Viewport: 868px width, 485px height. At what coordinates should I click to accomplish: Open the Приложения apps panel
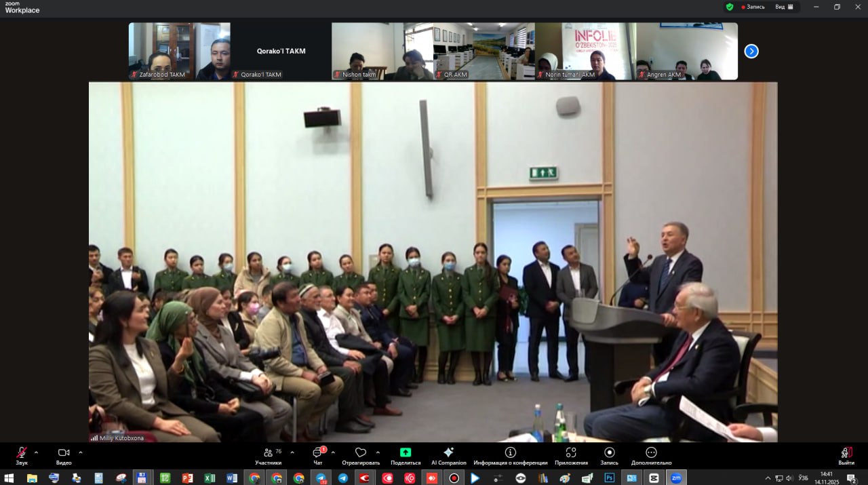pos(571,455)
